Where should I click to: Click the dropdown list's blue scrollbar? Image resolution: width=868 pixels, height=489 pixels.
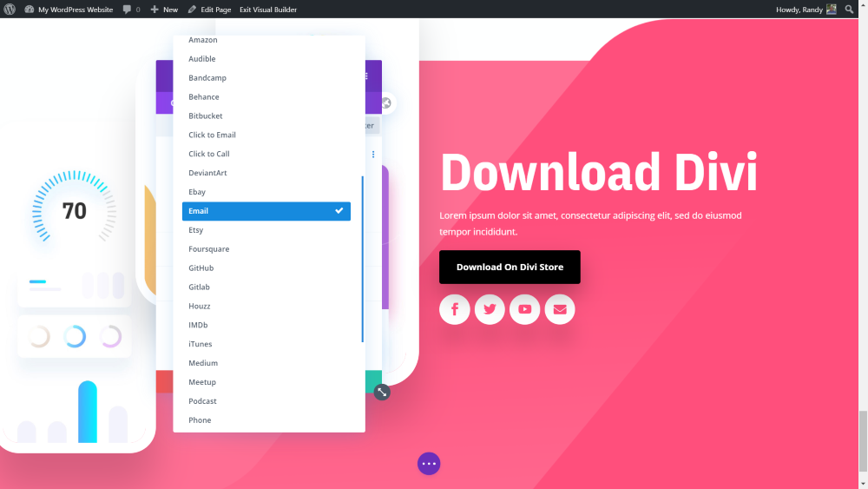pyautogui.click(x=363, y=259)
